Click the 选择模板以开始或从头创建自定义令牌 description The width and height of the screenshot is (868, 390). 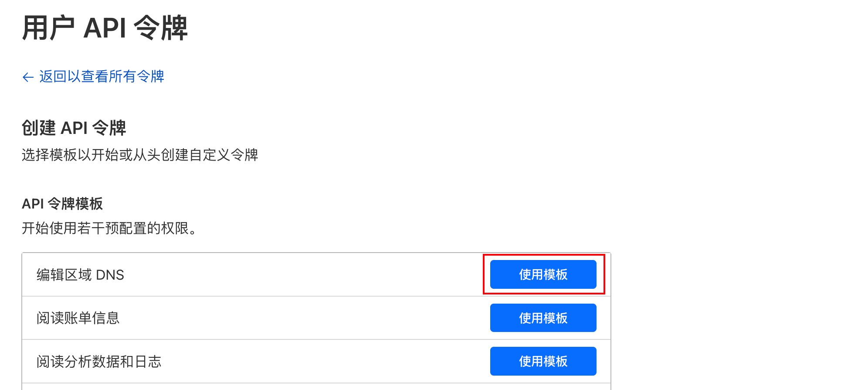(x=140, y=155)
